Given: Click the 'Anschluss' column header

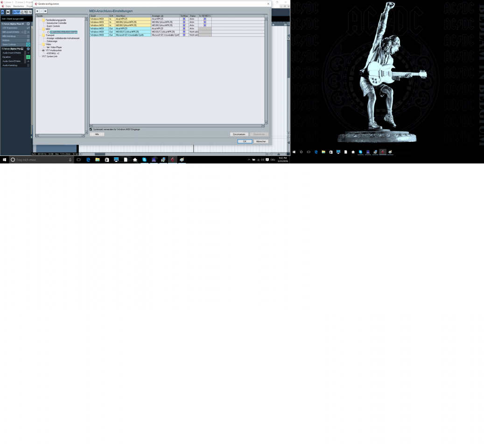Looking at the screenshot, I should click(x=133, y=16).
